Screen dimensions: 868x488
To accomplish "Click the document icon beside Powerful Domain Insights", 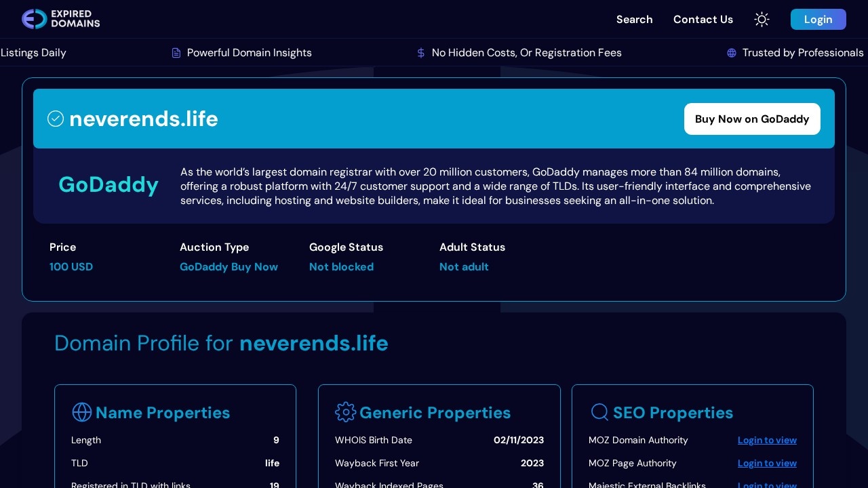I will [176, 53].
